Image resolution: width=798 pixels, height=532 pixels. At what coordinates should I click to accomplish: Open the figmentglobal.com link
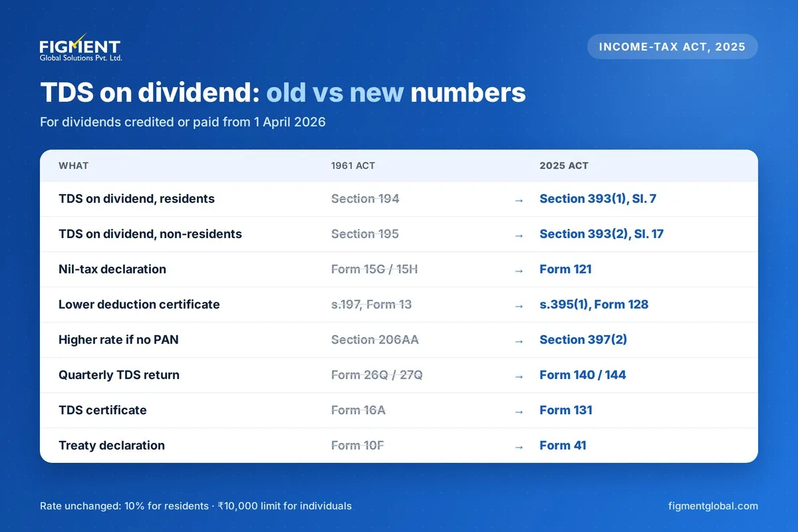point(713,506)
